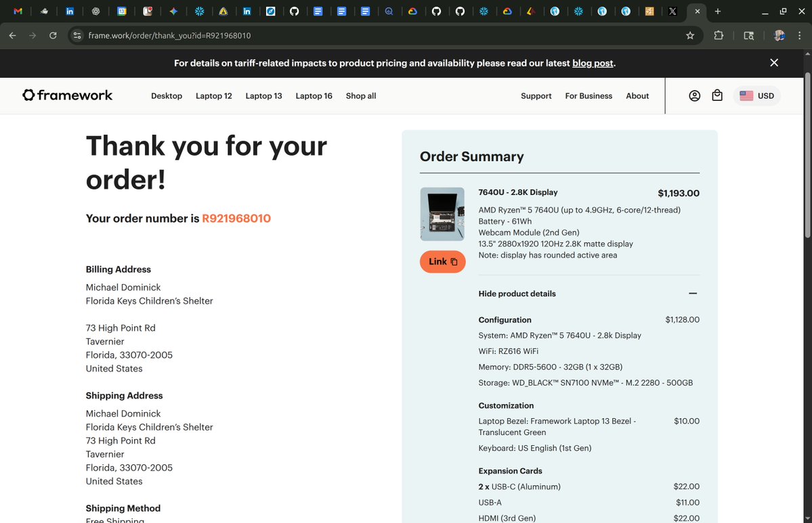Select 'Keyboard: US English (1st Gen)'
The image size is (812, 523).
pyautogui.click(x=535, y=449)
